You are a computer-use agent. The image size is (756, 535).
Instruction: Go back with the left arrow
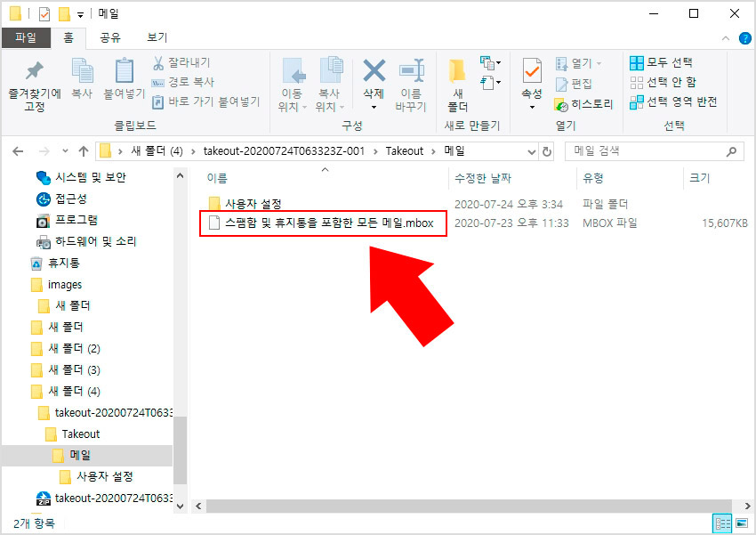click(19, 151)
